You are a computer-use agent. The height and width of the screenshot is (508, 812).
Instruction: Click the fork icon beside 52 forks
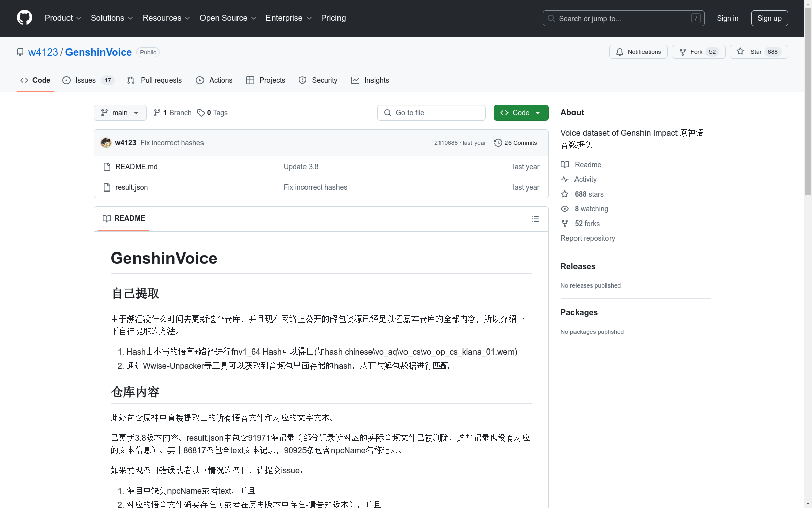click(x=565, y=224)
